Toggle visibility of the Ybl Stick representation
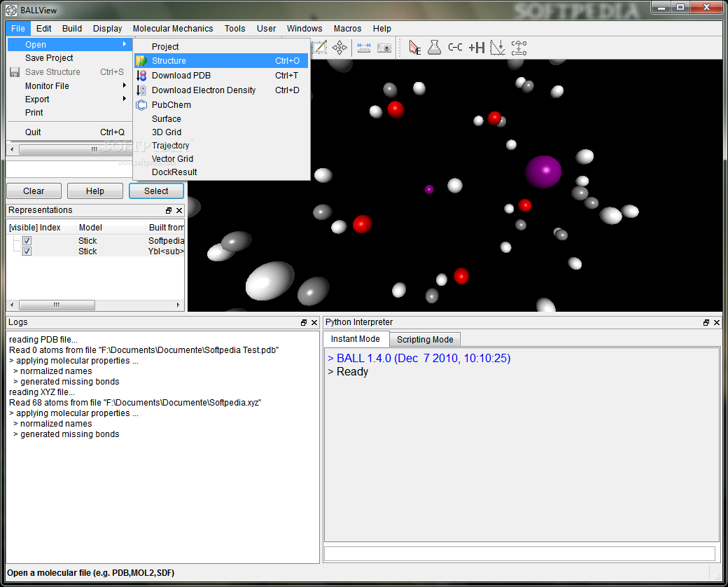Image resolution: width=728 pixels, height=587 pixels. [27, 251]
